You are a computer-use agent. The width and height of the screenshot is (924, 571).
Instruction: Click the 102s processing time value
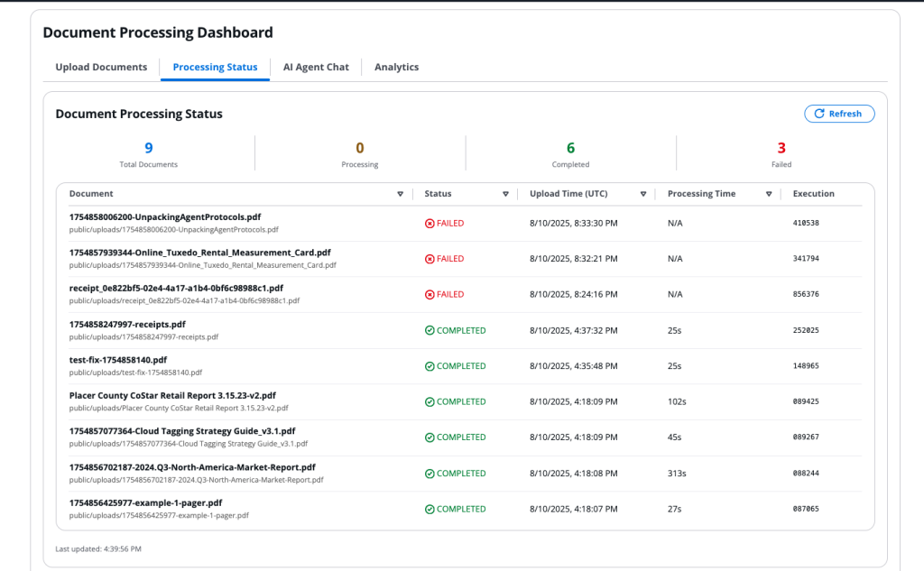coord(677,402)
